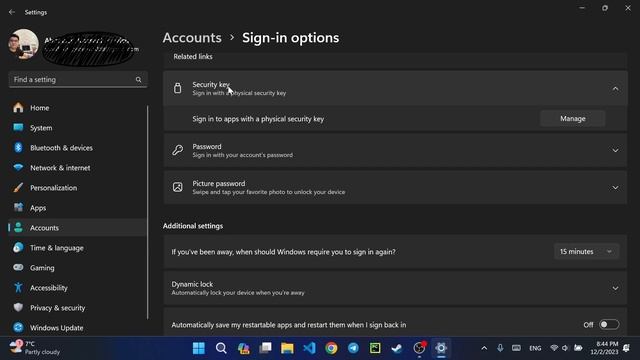Open the 15 minutes sign-in dropdown
This screenshot has height=360, width=640.
(586, 251)
